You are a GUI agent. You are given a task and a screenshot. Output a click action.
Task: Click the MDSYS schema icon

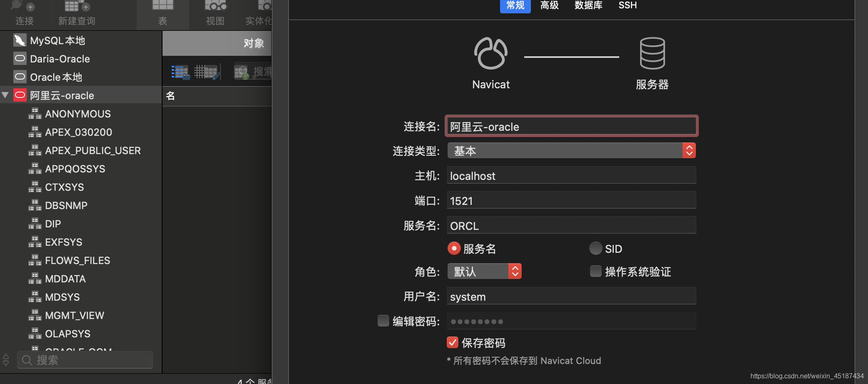click(x=35, y=297)
